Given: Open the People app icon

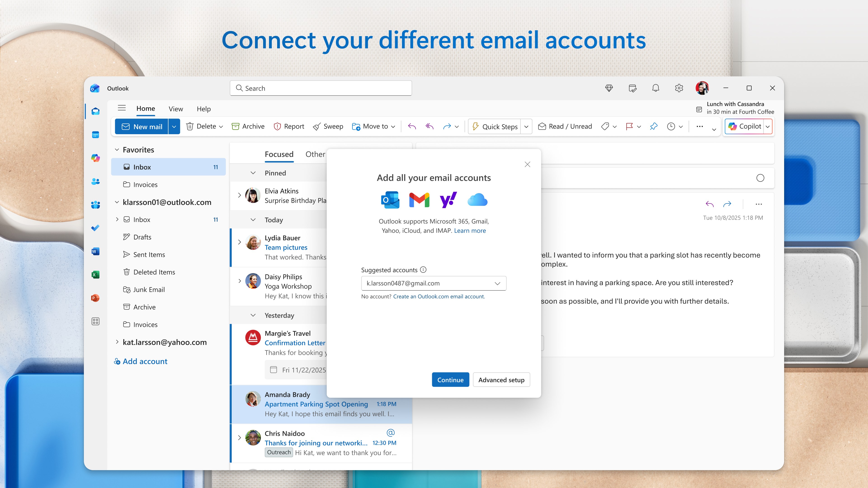Looking at the screenshot, I should 95,181.
